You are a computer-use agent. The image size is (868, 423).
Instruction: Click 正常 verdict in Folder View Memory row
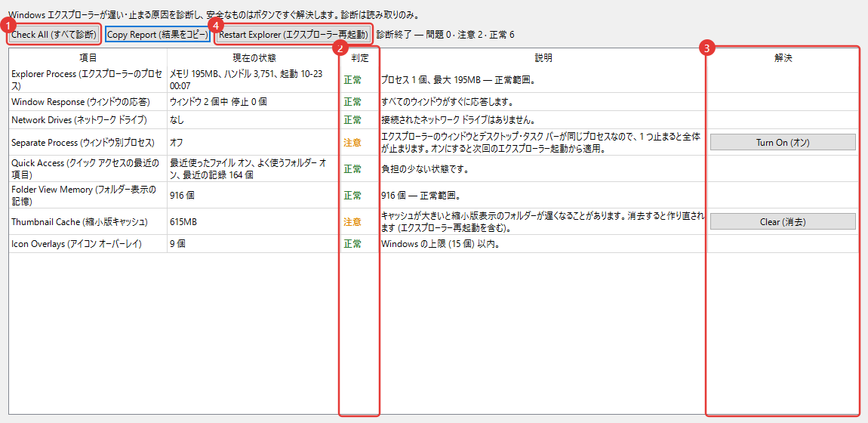pos(352,196)
